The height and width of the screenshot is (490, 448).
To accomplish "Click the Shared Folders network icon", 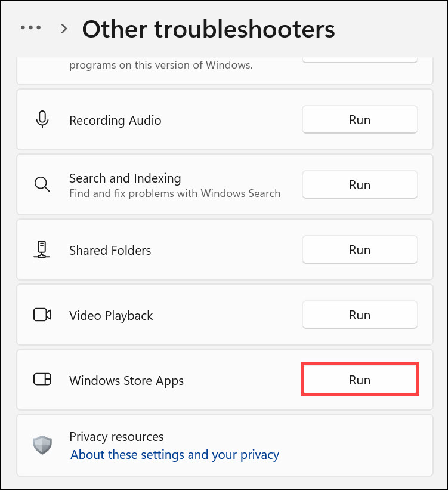I will coord(42,250).
